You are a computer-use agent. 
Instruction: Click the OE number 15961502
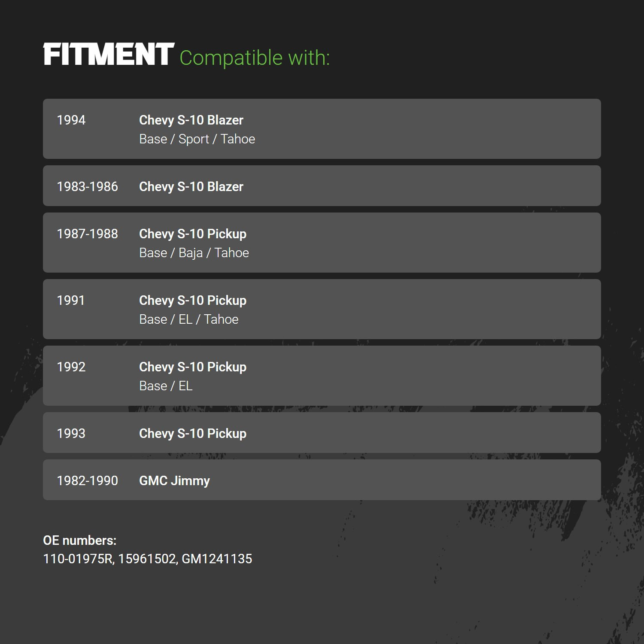coord(147,559)
